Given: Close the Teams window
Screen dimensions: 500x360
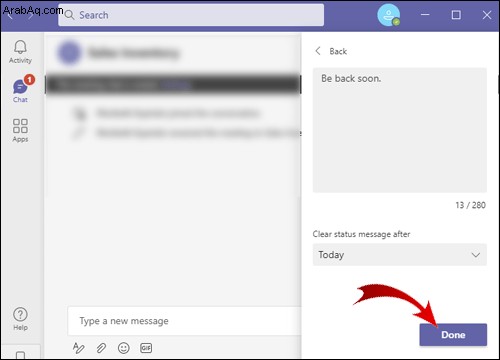Looking at the screenshot, I should coord(487,15).
